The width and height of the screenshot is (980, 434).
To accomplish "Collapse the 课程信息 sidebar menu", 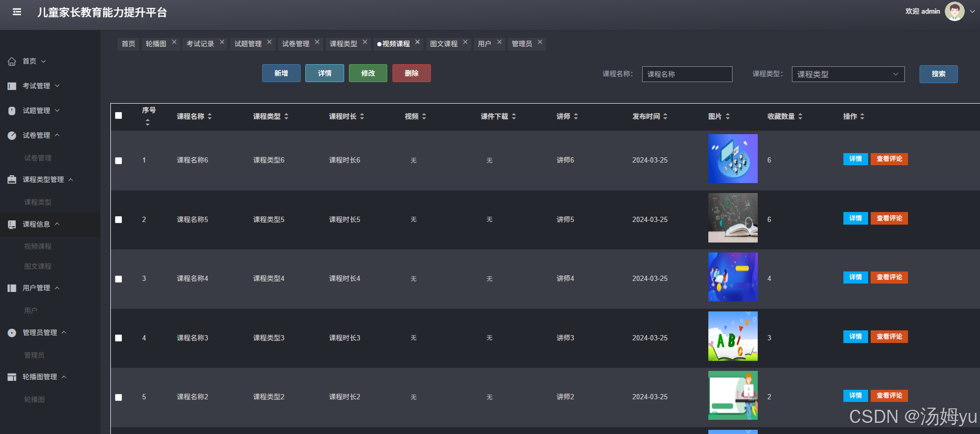I will pos(57,224).
